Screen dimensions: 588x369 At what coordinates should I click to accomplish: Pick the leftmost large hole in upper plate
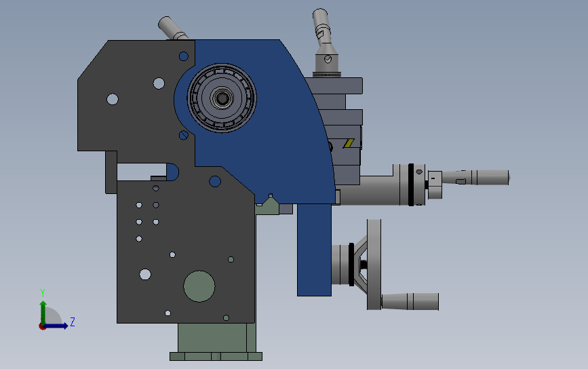[113, 100]
